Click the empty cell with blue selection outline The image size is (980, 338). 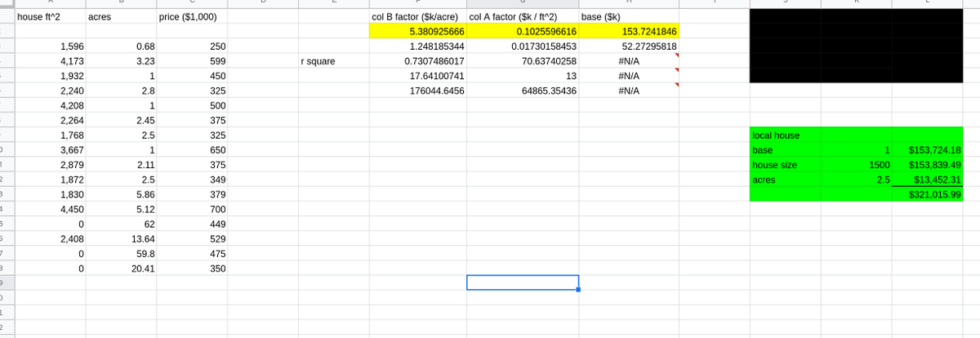[x=523, y=282]
